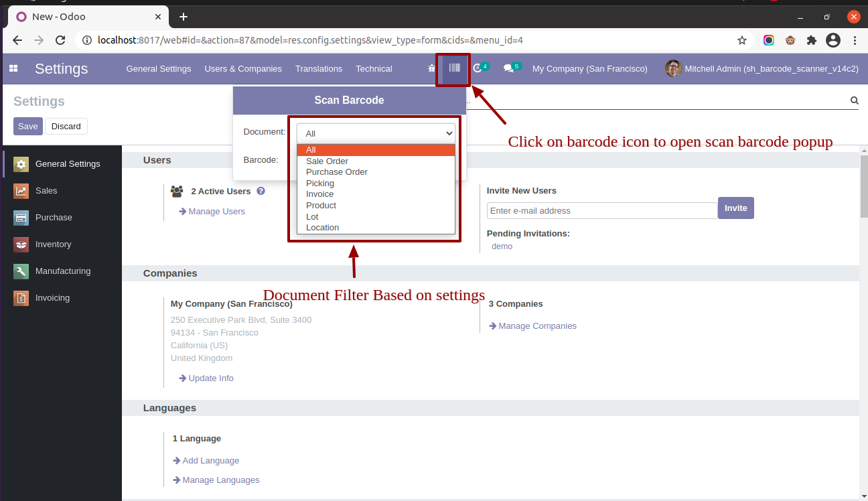Click the monkey extension icon

coord(790,40)
